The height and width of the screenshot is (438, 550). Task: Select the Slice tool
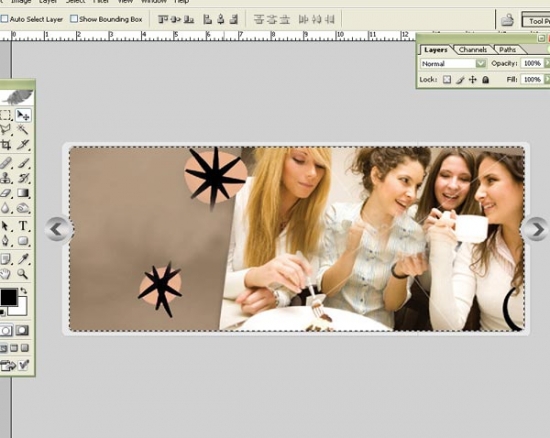coord(23,144)
